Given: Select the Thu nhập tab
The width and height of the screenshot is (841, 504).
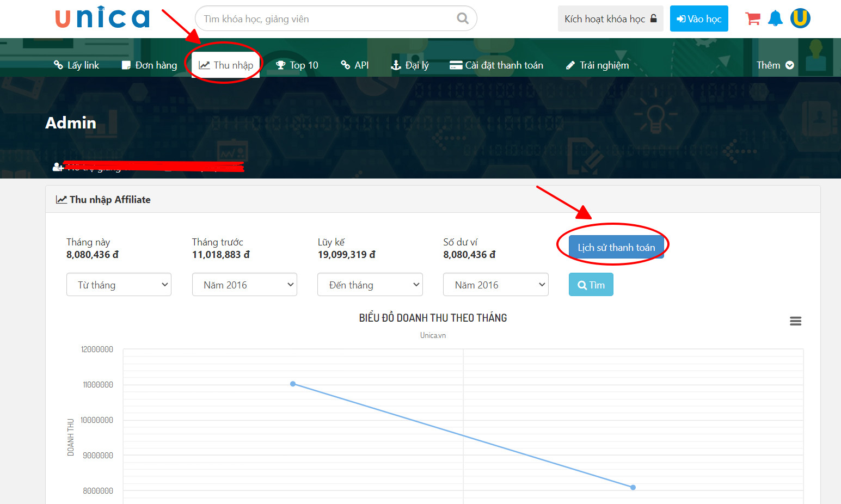Looking at the screenshot, I should coord(225,65).
